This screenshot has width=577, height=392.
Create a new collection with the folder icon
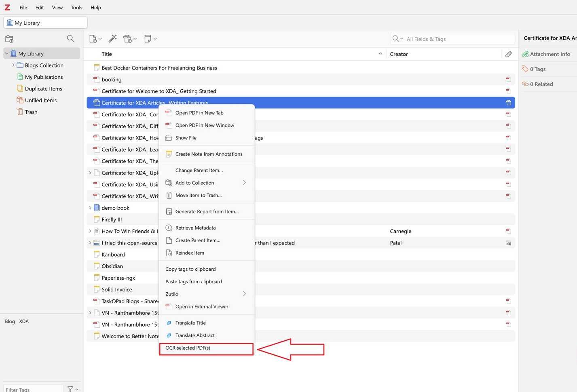tap(9, 38)
